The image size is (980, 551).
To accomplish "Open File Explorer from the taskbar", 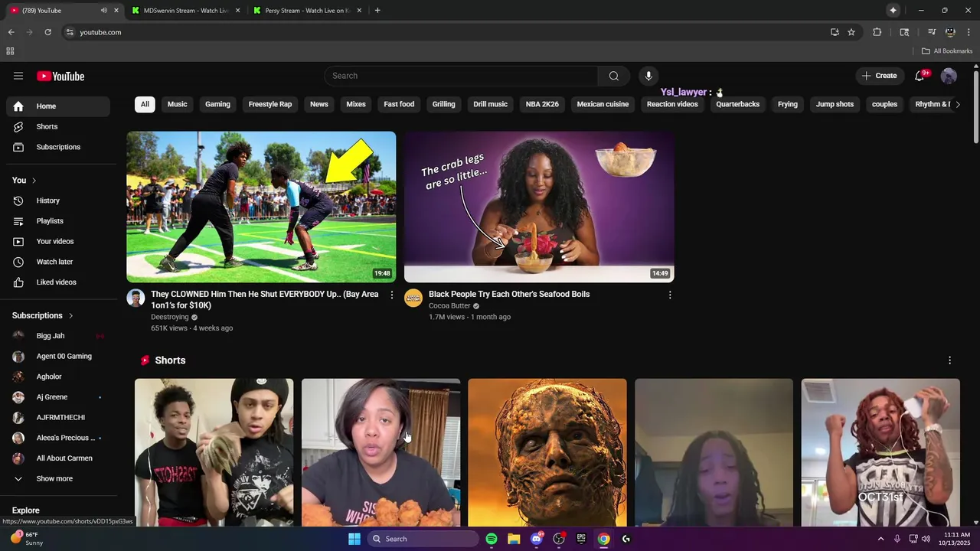I will (x=514, y=539).
